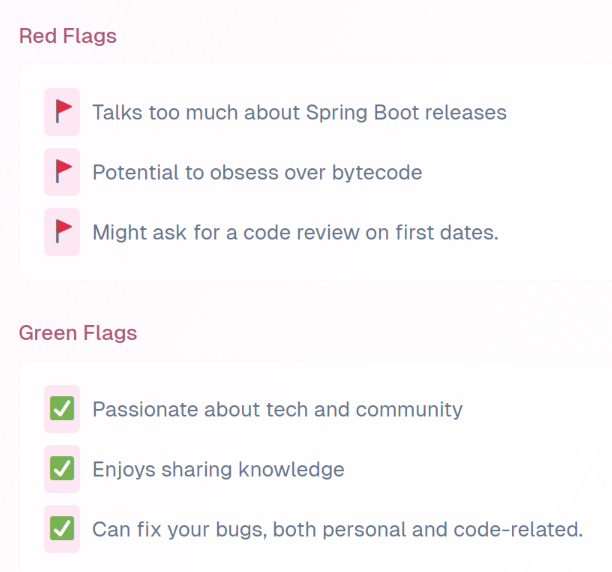The height and width of the screenshot is (572, 612).
Task: Select the red flag icon beside code review item
Action: tap(62, 232)
